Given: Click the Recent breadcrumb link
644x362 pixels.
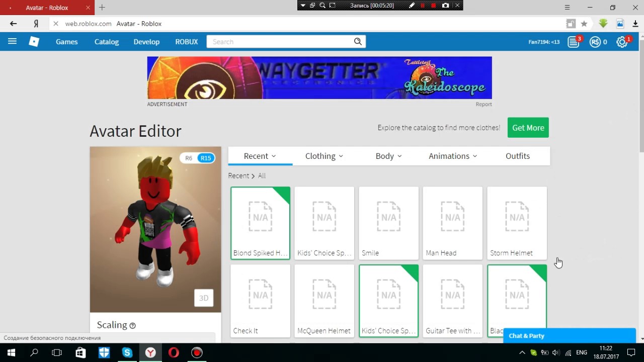Looking at the screenshot, I should 238,175.
